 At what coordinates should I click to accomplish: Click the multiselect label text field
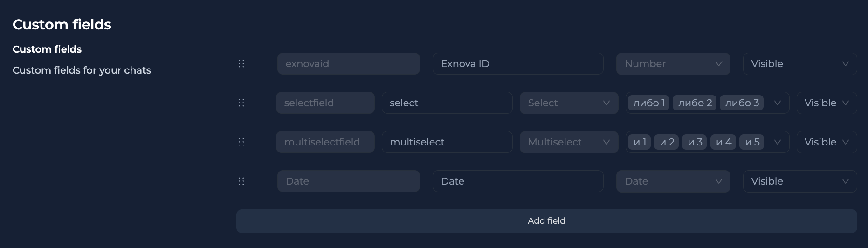pos(447,142)
